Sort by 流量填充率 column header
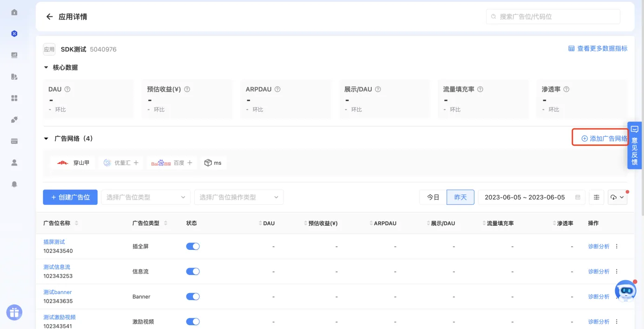Screen dimensions: 644x329 click(498, 223)
